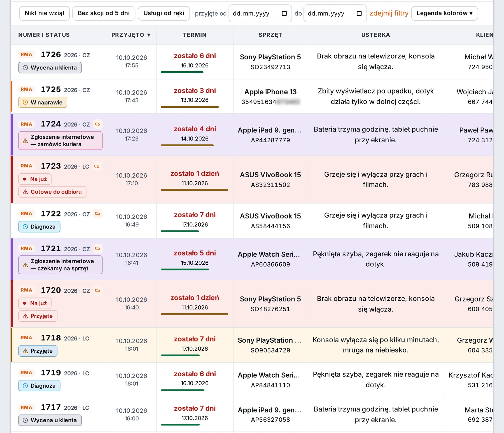Image resolution: width=504 pixels, height=433 pixels.
Task: Click courier truck icon on RMA 1724
Action: [97, 124]
